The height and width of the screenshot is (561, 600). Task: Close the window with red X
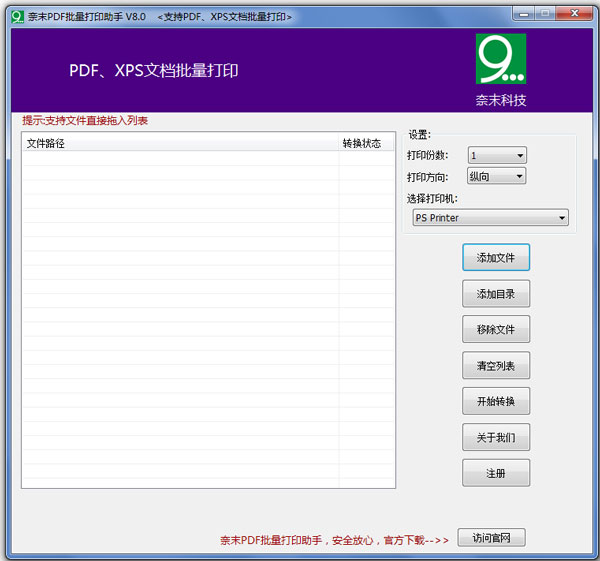(574, 14)
